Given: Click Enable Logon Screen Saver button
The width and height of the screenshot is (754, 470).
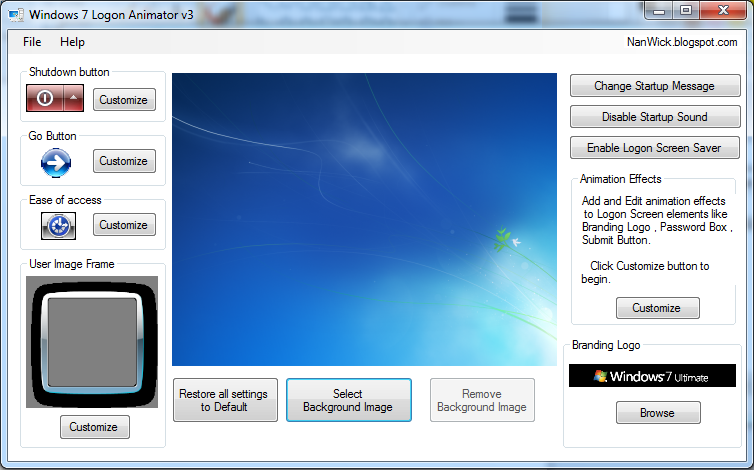Looking at the screenshot, I should click(654, 148).
